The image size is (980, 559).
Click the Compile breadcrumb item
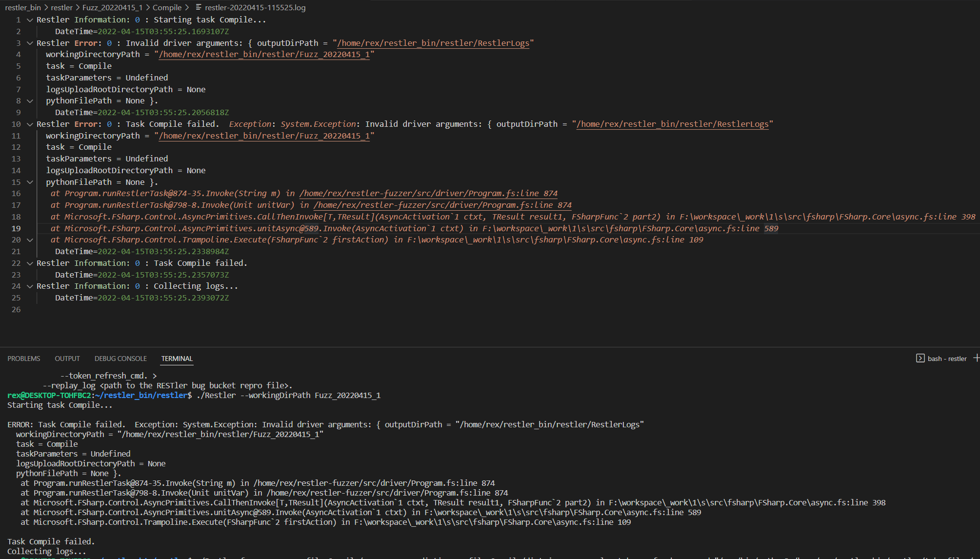167,7
